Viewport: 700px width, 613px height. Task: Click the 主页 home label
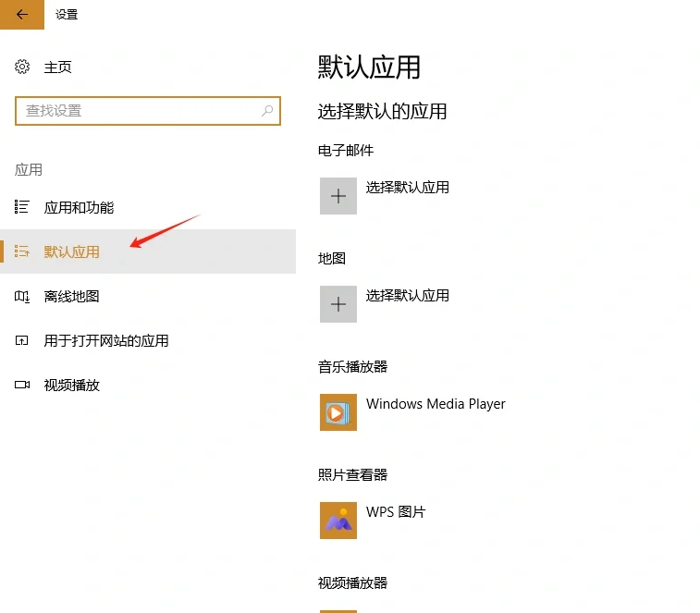pos(57,67)
